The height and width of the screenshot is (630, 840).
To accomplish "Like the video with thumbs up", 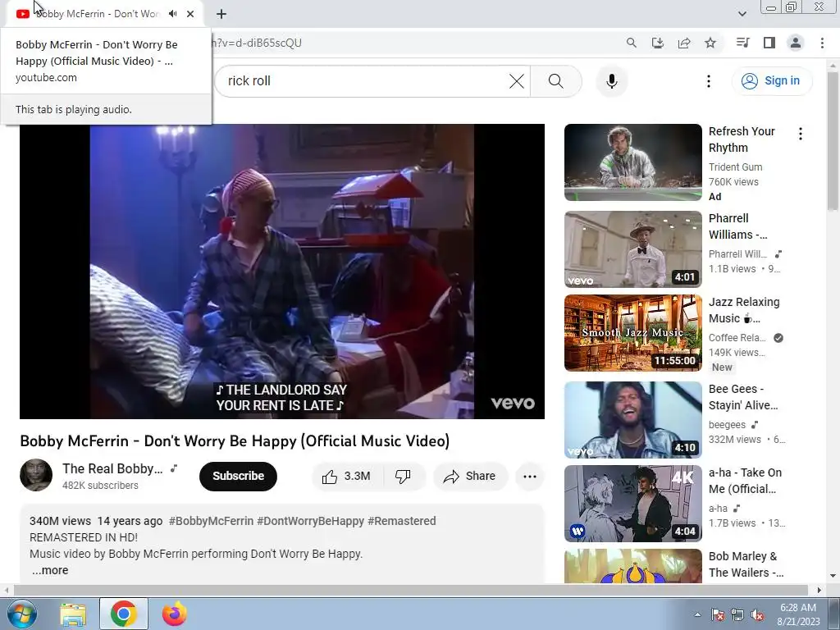I will pyautogui.click(x=346, y=477).
